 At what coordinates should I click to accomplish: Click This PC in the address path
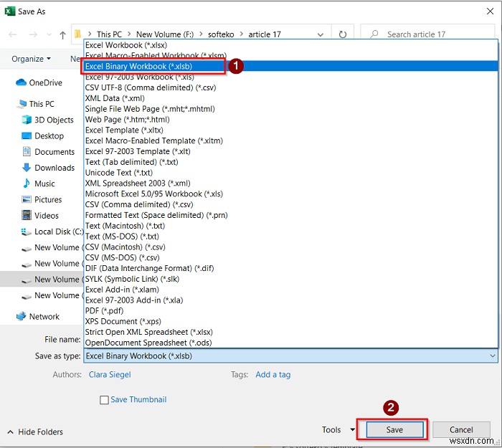click(109, 34)
